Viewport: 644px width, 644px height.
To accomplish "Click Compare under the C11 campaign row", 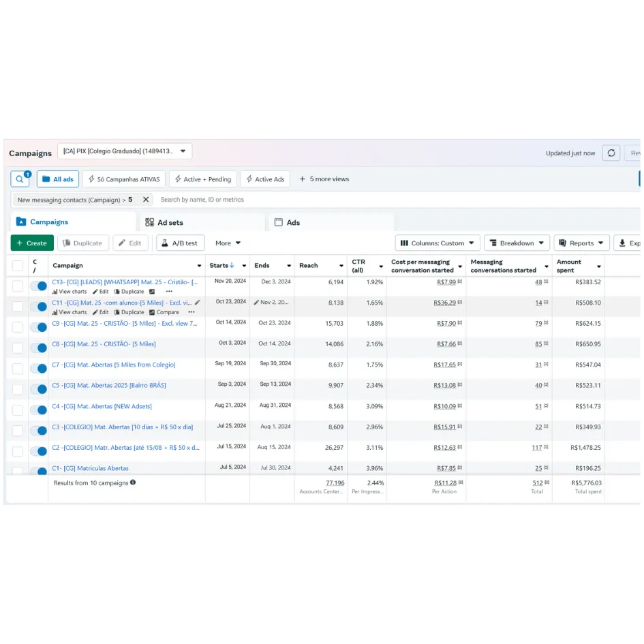I will (x=164, y=312).
